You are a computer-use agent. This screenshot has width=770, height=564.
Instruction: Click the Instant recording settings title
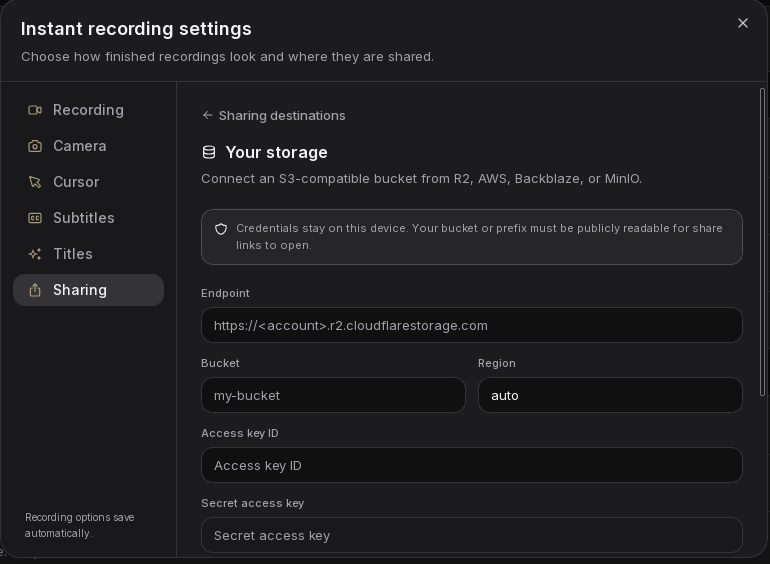pyautogui.click(x=136, y=29)
